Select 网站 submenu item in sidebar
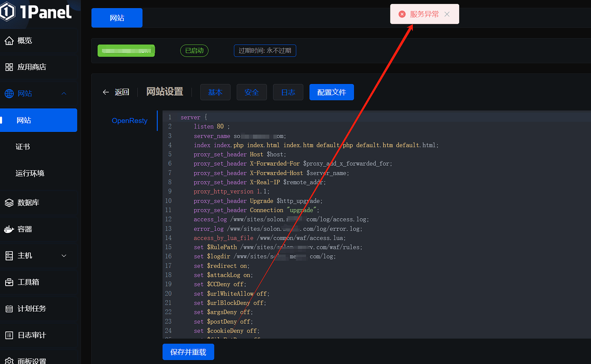 tap(39, 120)
